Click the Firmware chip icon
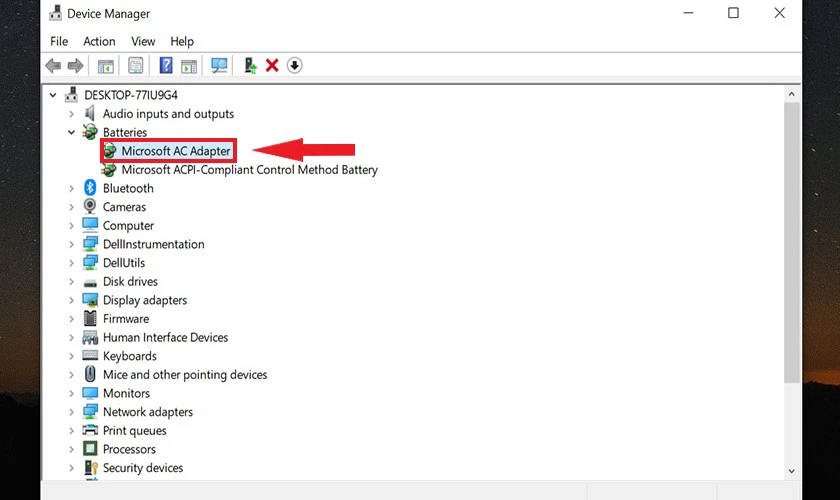The width and height of the screenshot is (840, 500). coord(90,318)
